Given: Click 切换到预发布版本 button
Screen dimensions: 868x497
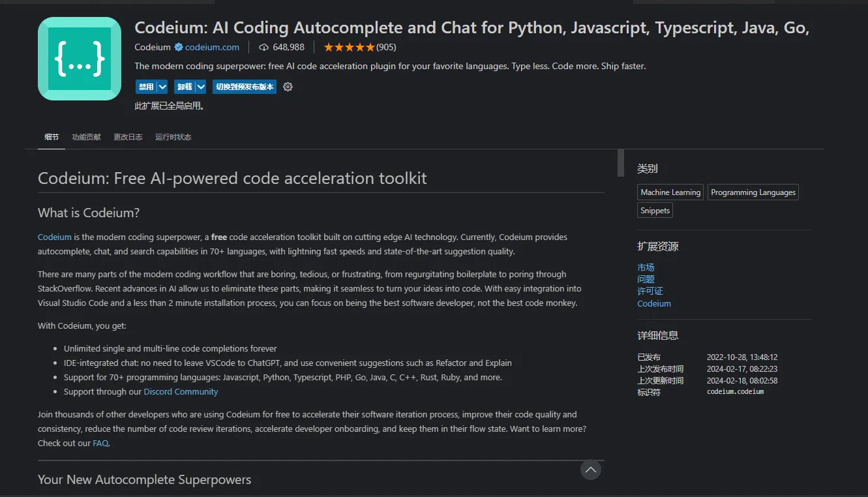Looking at the screenshot, I should pos(245,87).
